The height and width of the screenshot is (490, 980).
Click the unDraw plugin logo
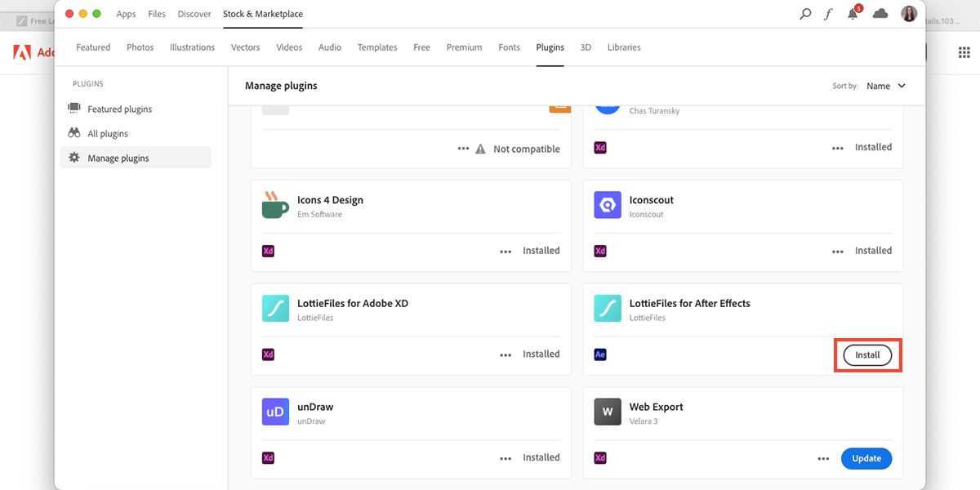pos(275,412)
